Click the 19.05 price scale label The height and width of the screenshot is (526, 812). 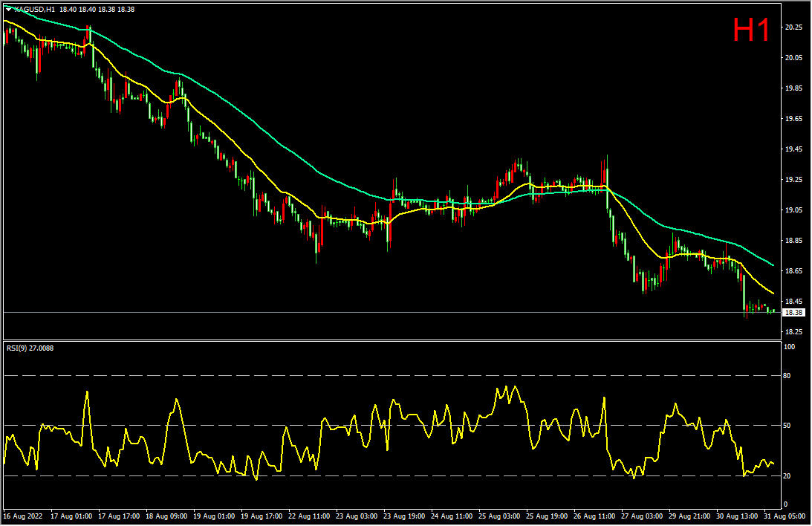[x=794, y=210]
